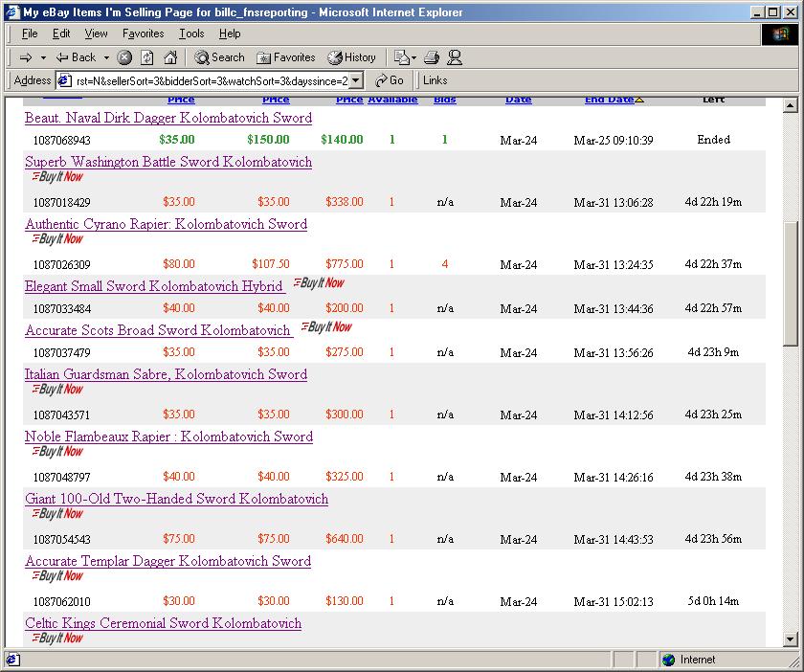Click the Go button beside the address bar
Image resolution: width=804 pixels, height=672 pixels.
click(x=390, y=80)
